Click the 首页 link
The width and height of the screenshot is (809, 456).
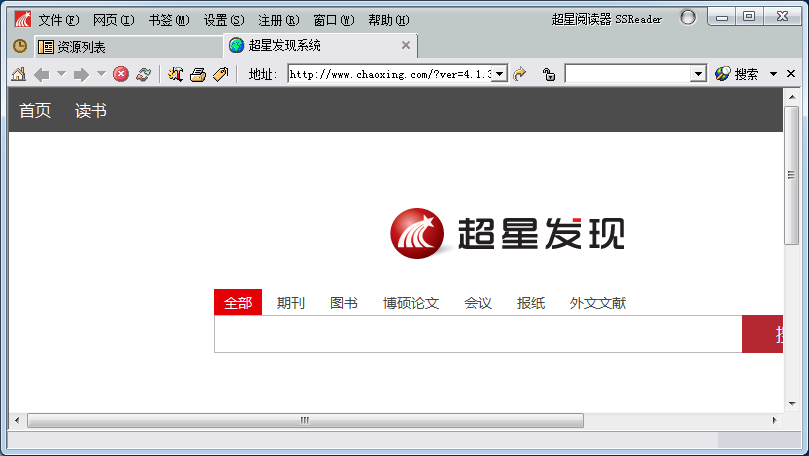pyautogui.click(x=35, y=110)
